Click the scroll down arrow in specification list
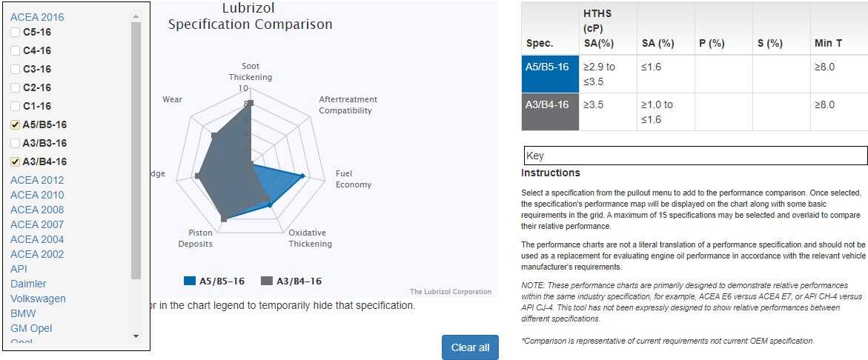The height and width of the screenshot is (360, 868). [136, 336]
